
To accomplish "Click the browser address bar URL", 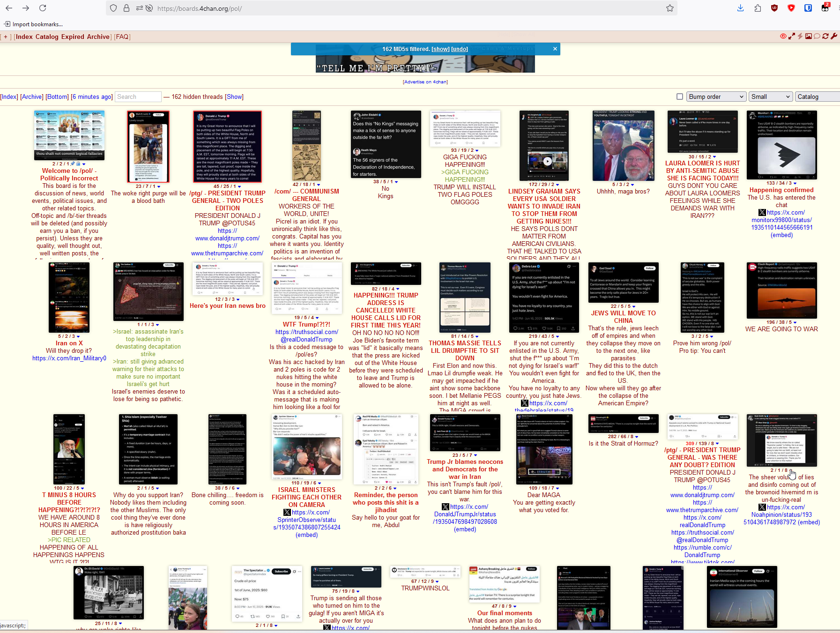I will coord(200,8).
